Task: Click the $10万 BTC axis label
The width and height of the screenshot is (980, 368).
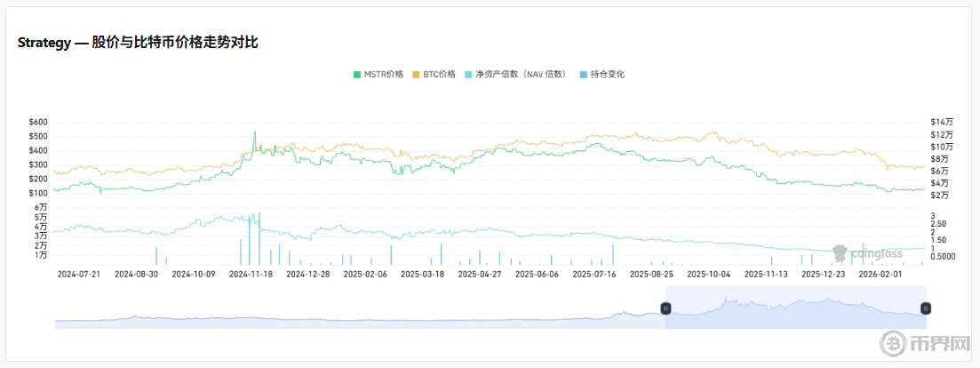Action: [x=941, y=147]
